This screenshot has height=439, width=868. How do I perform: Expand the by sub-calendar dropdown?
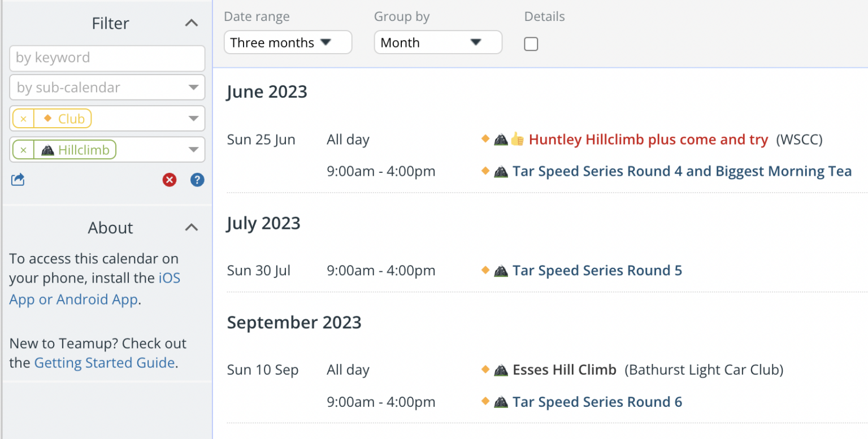tap(193, 88)
